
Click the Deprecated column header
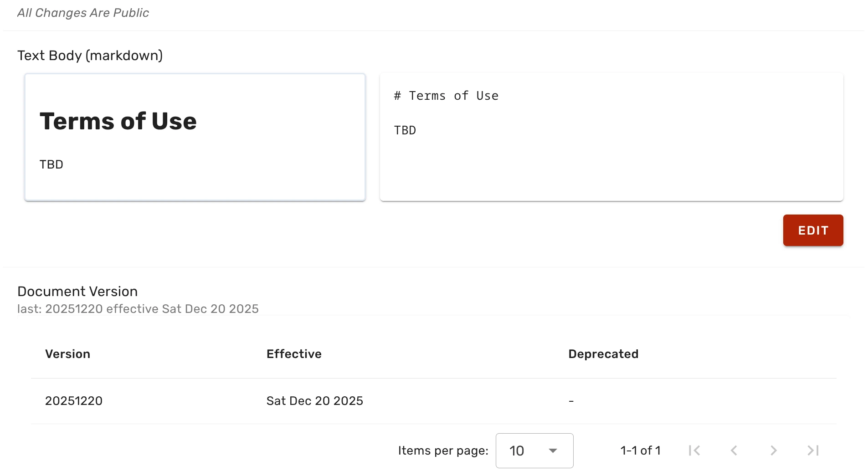coord(603,354)
